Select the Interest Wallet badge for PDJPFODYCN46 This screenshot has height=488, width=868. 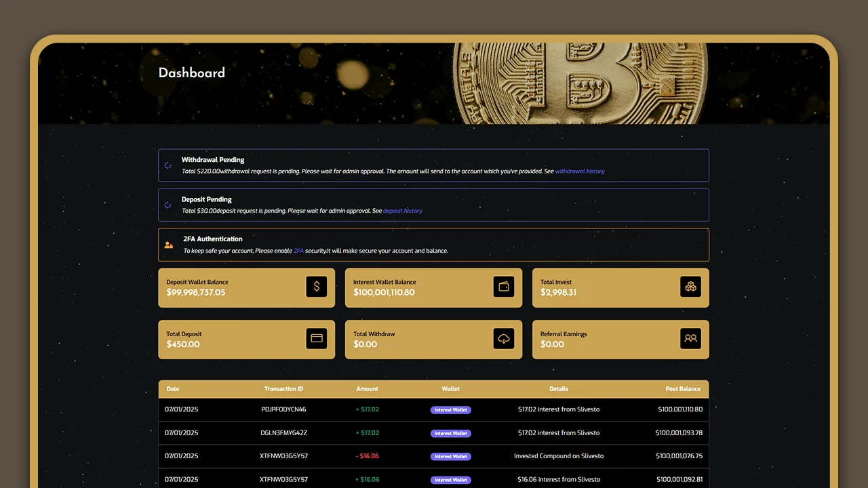450,410
